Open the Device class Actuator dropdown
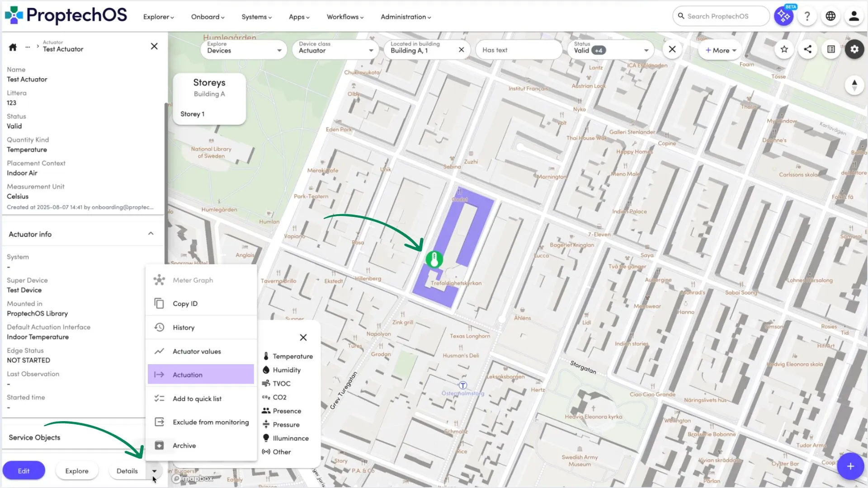Viewport: 868px width, 488px height. 335,49
